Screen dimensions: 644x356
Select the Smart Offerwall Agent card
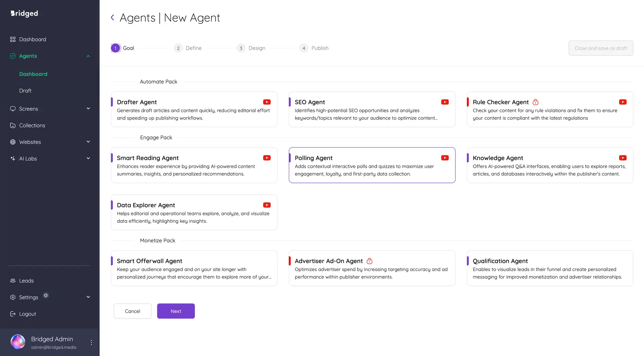click(194, 268)
